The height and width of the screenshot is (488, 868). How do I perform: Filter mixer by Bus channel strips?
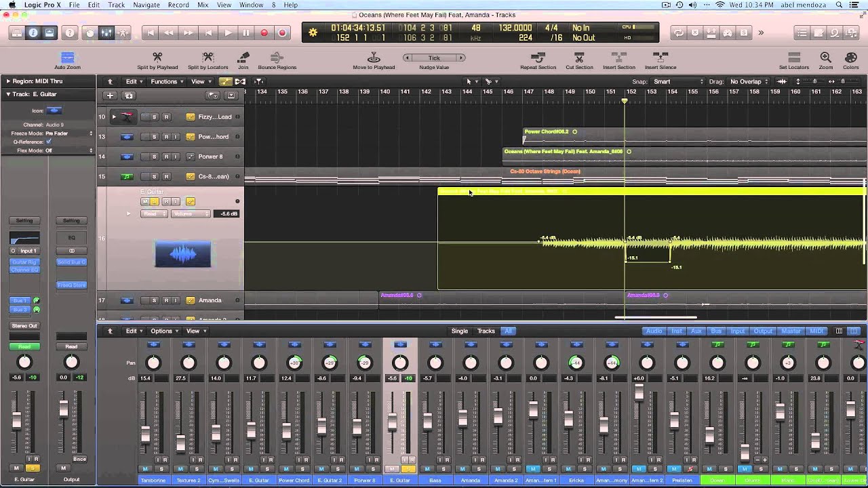716,331
